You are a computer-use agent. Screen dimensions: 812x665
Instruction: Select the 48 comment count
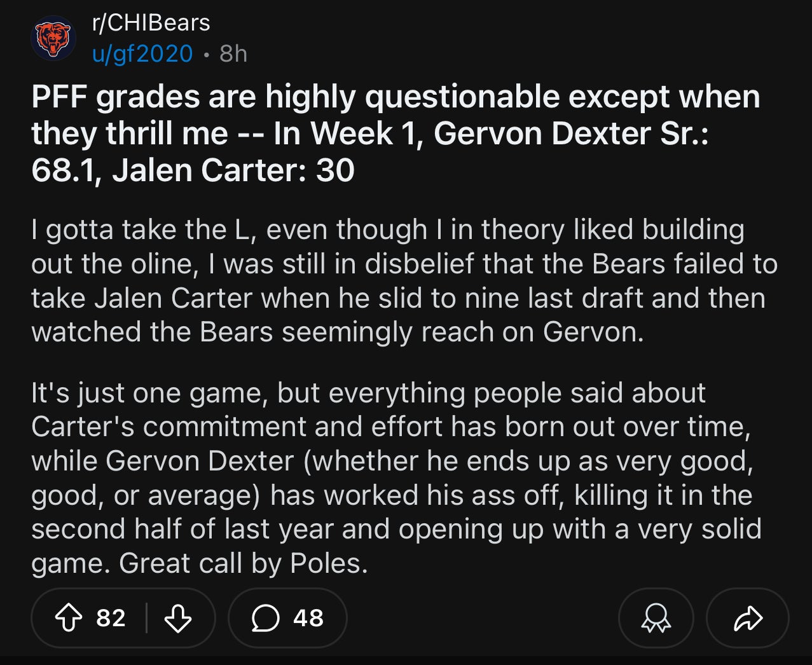click(306, 617)
